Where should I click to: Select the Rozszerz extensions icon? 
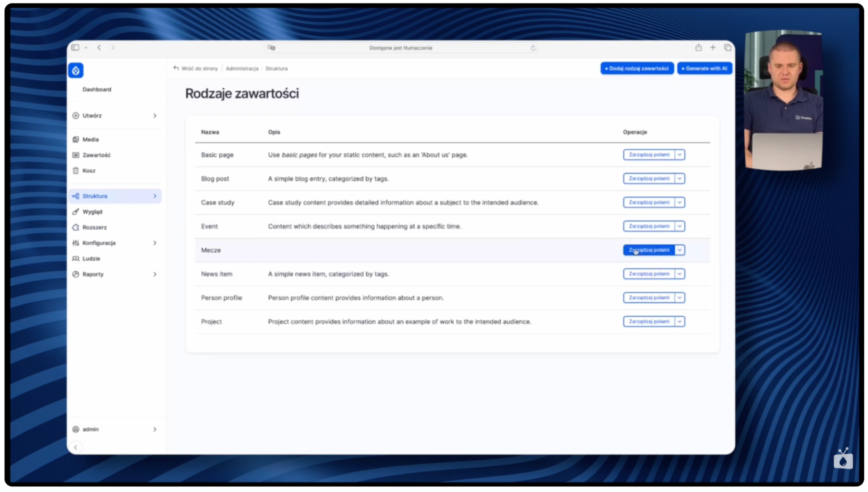[76, 227]
